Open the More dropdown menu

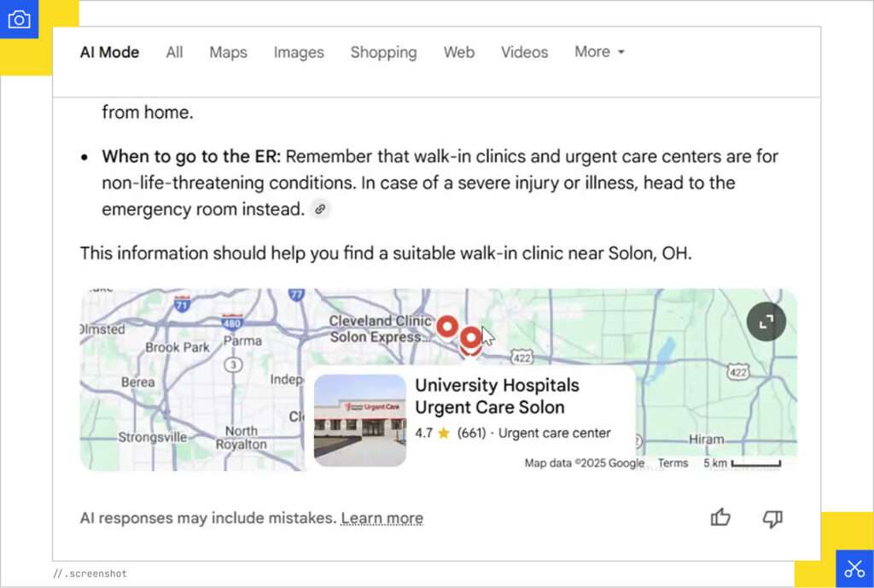[599, 52]
